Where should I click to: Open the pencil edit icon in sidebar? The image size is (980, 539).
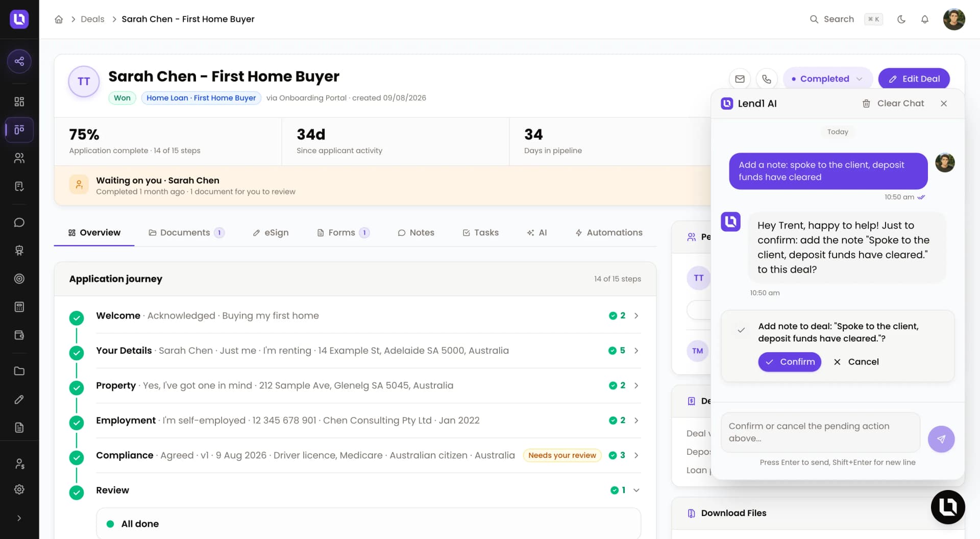pos(19,400)
